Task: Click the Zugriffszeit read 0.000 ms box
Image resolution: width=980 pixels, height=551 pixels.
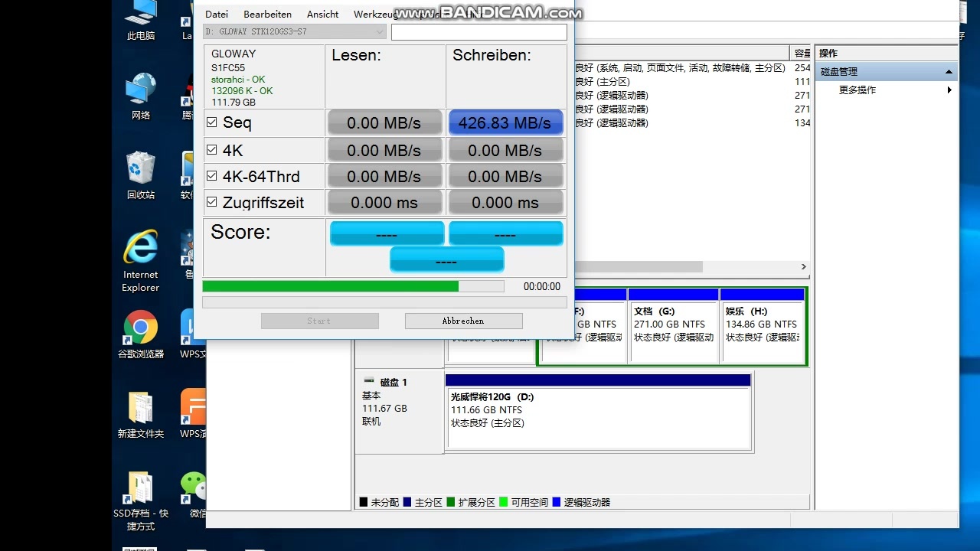Action: (x=384, y=203)
